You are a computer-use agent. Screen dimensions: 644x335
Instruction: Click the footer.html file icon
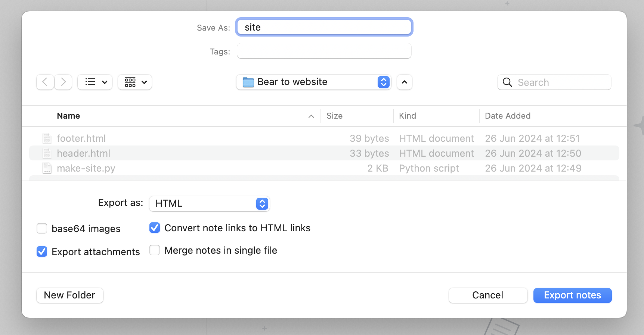point(47,138)
